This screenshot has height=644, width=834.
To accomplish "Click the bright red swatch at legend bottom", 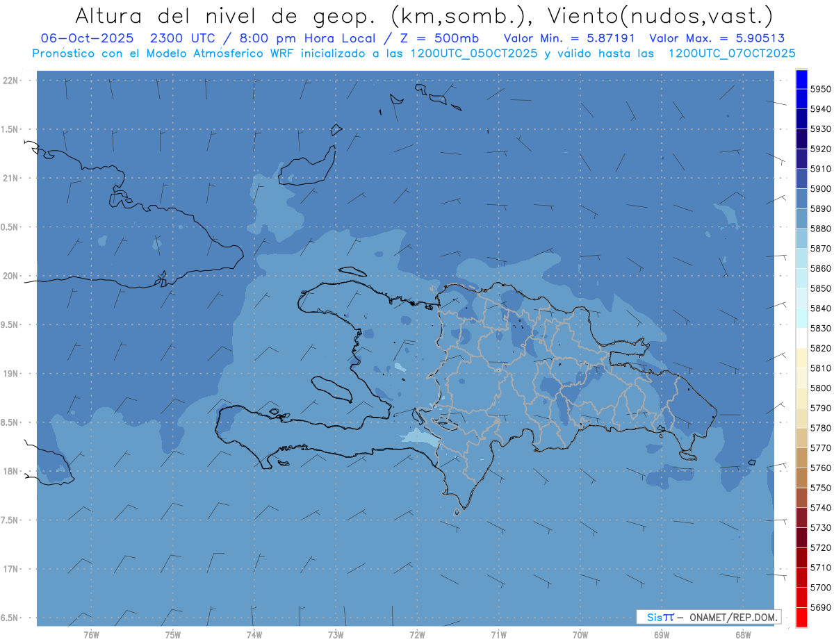I will (x=801, y=617).
